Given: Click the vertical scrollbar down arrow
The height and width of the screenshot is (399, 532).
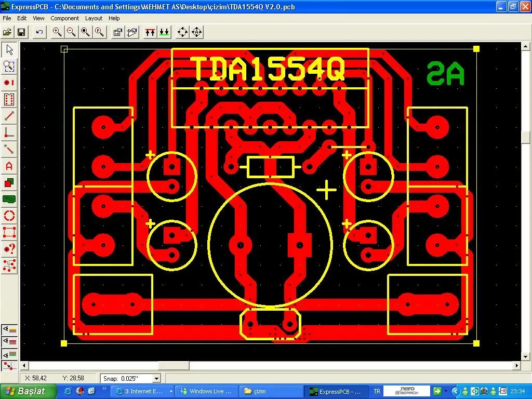Looking at the screenshot, I should click(526, 356).
